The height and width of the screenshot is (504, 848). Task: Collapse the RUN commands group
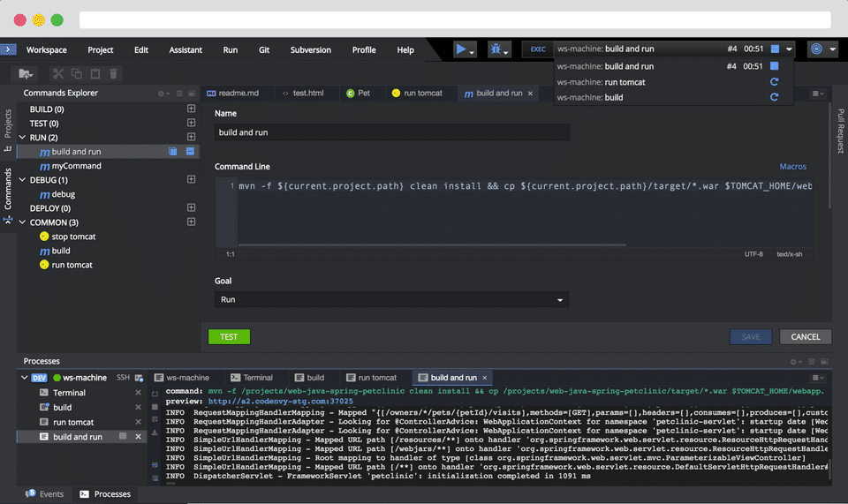click(23, 138)
